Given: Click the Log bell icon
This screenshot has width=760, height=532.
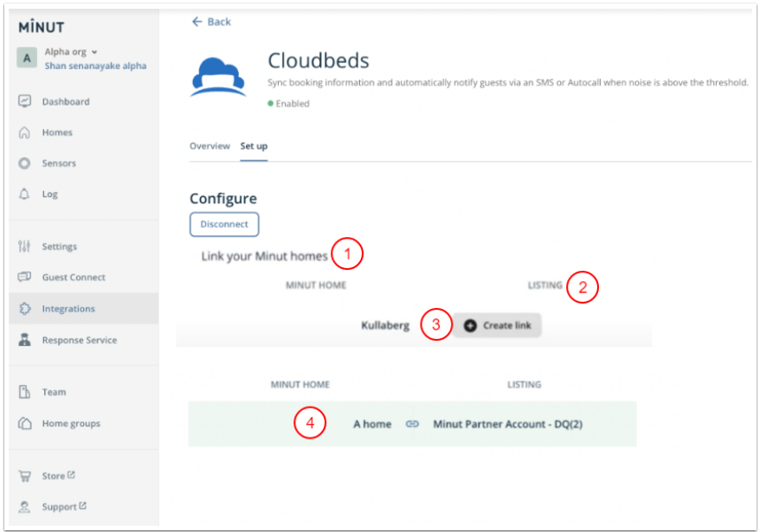Looking at the screenshot, I should tap(25, 194).
